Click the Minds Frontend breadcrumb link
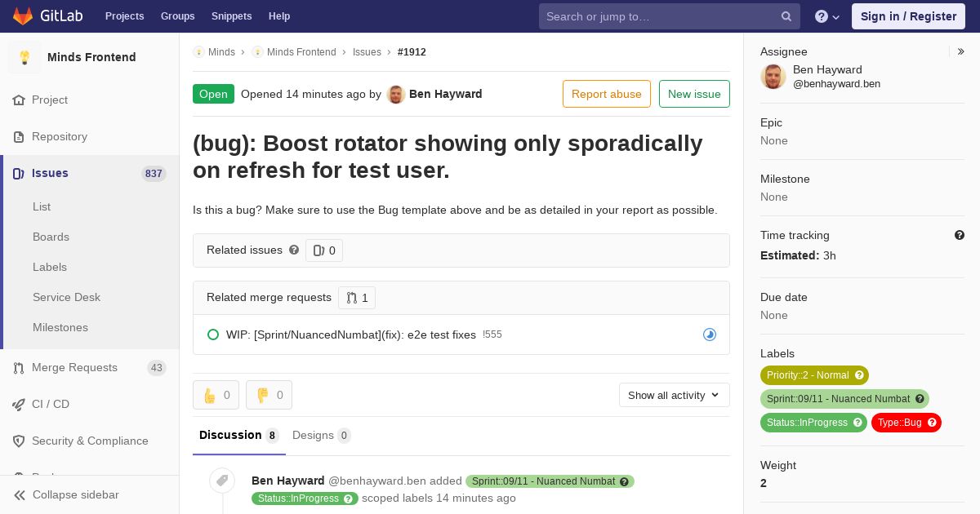This screenshot has height=514, width=980. [301, 51]
